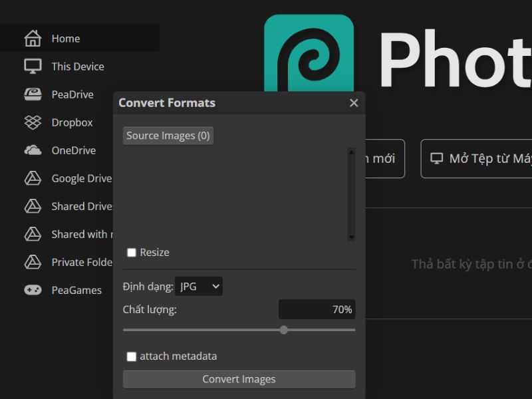Click the OneDrive cloud icon

coord(33,150)
